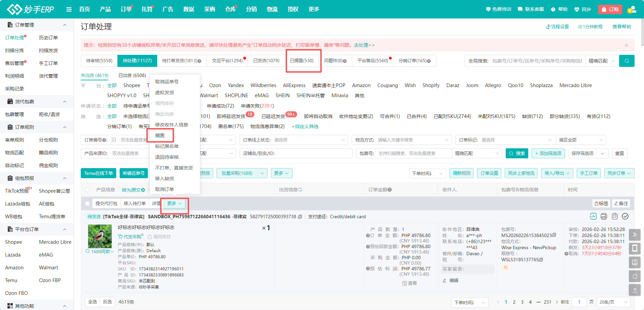Collapse the 订单管理 sidebar section
The width and height of the screenshot is (644, 310).
(x=65, y=25)
